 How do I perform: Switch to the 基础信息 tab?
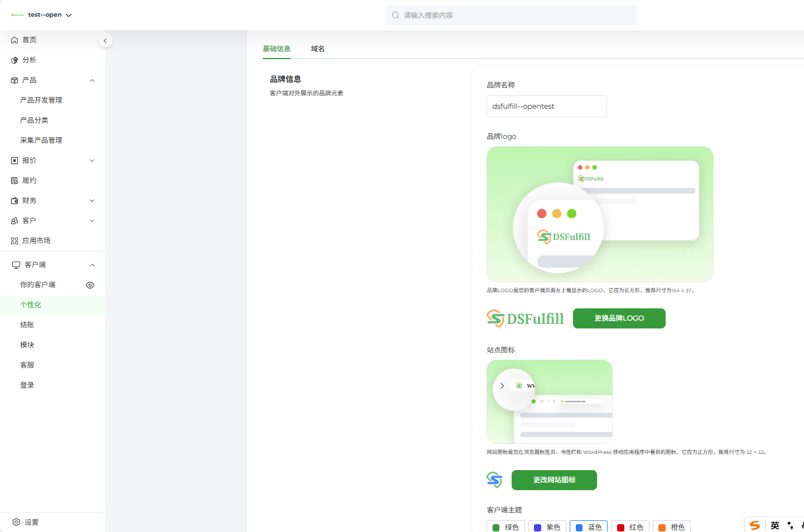coord(277,49)
